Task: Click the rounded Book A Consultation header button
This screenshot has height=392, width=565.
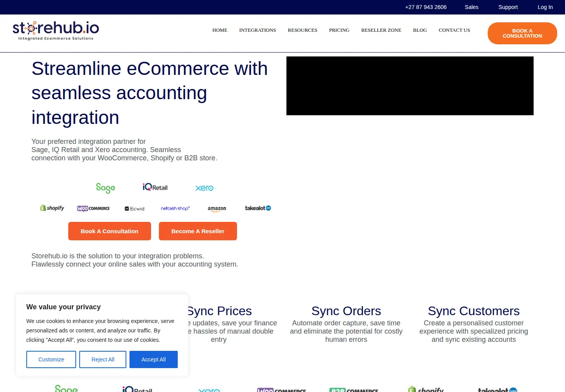Action: (x=522, y=33)
